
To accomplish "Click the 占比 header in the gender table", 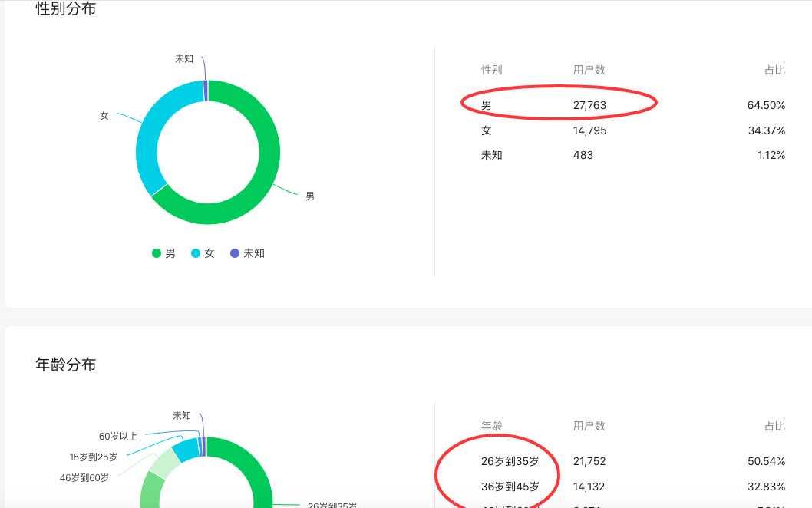I will (x=774, y=70).
